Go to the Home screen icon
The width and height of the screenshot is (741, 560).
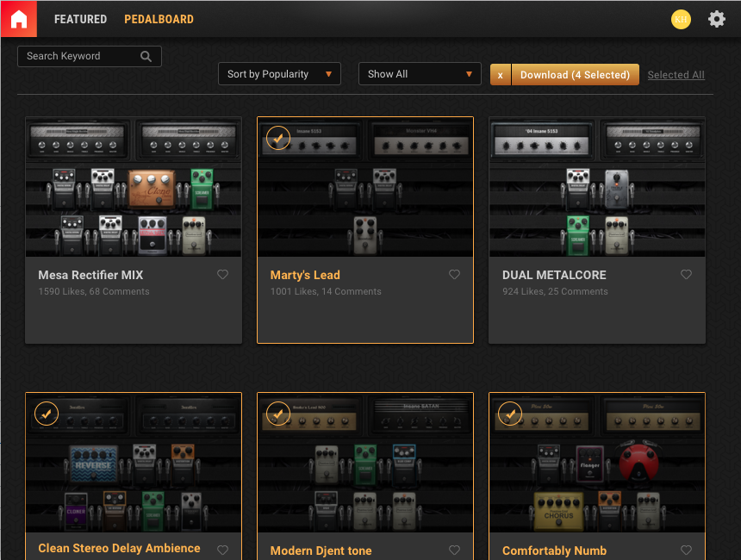coord(19,19)
